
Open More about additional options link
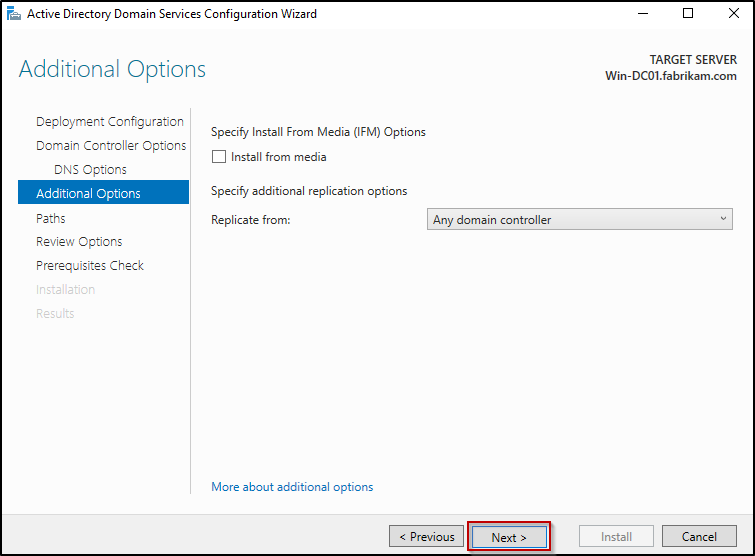292,487
